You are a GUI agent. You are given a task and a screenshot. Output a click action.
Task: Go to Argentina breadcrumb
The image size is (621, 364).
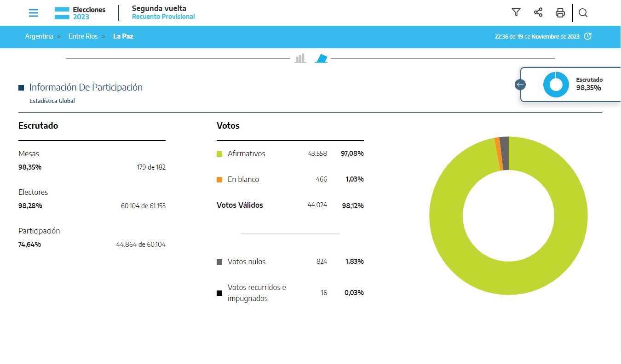39,36
